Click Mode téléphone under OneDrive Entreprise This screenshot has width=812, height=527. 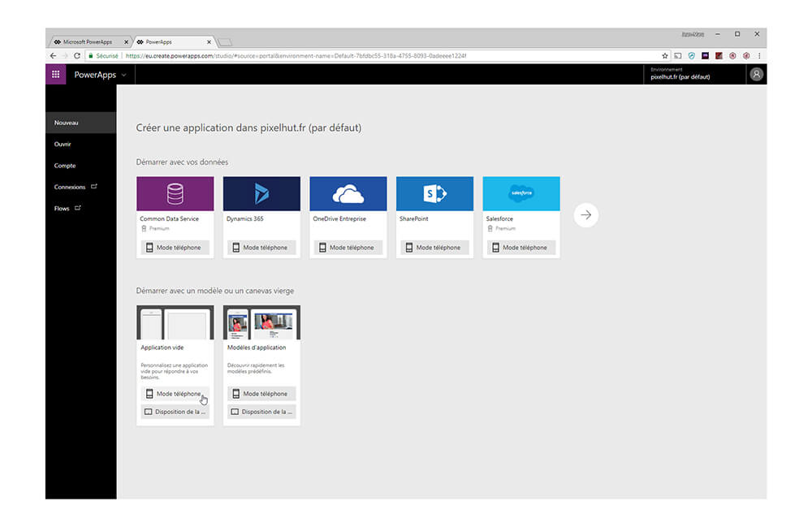pyautogui.click(x=348, y=248)
